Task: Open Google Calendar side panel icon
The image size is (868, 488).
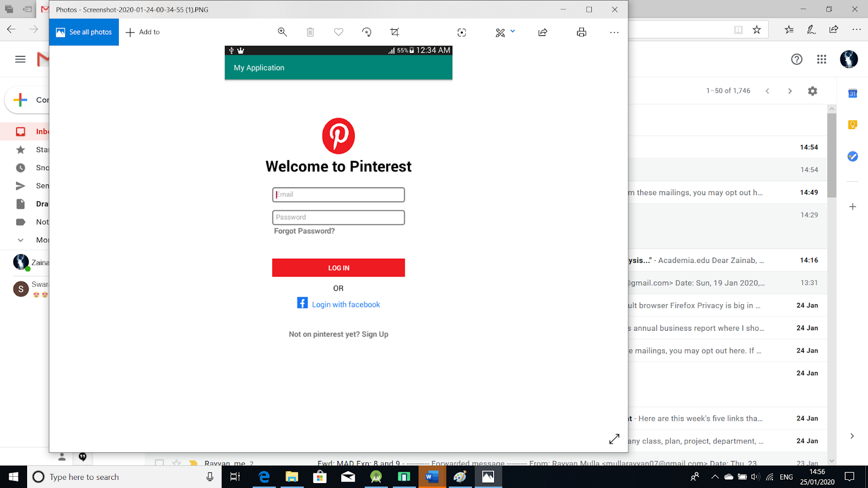Action: click(852, 93)
